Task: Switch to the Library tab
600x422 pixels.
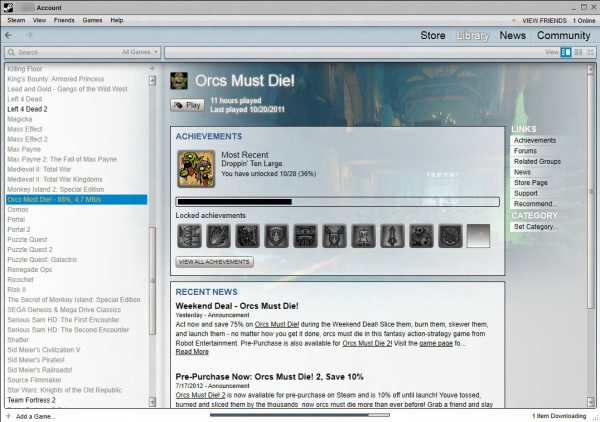Action: 473,36
